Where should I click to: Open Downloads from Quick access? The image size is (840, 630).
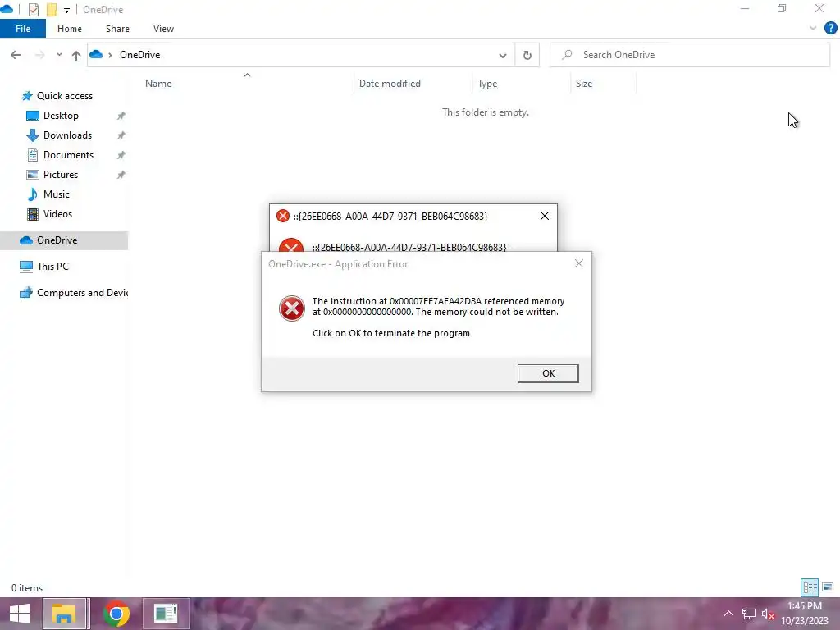pos(67,135)
